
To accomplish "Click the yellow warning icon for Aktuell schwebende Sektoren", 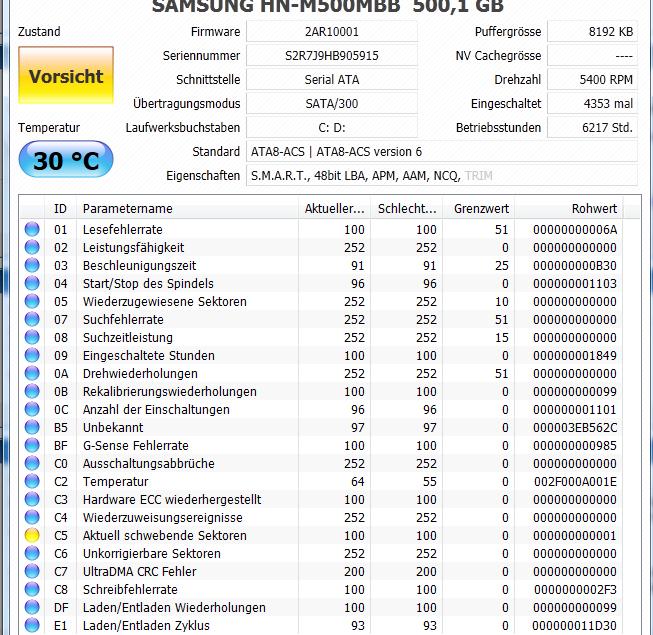I will (x=32, y=535).
